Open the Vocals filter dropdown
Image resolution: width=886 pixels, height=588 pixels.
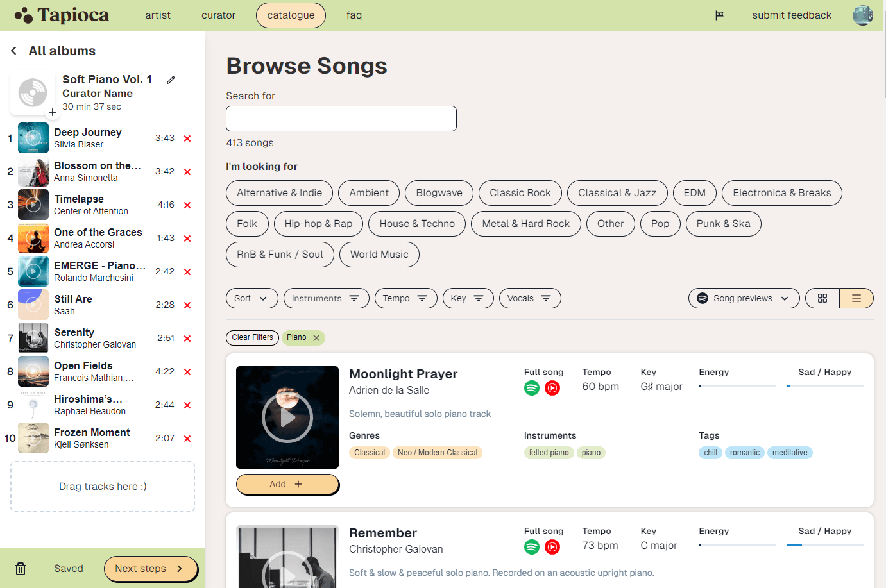tap(530, 298)
